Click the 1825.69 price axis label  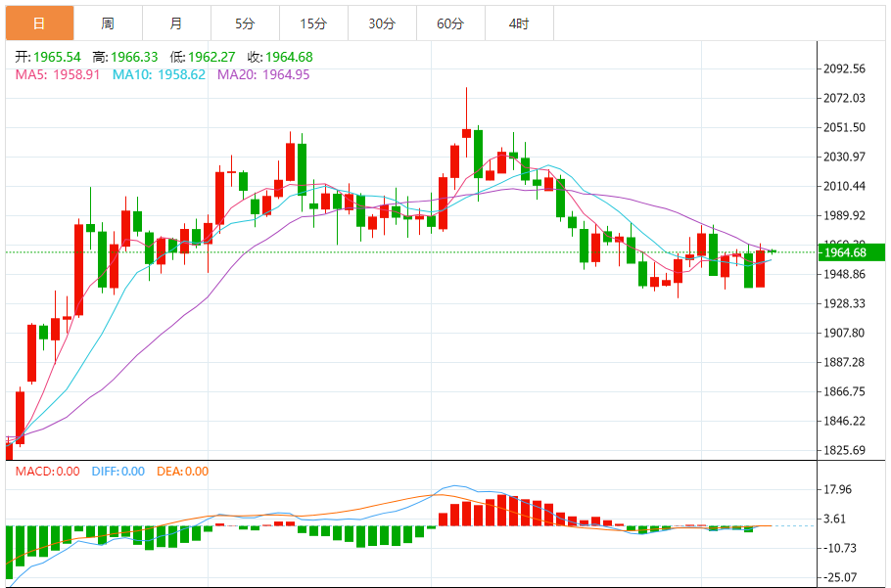(x=844, y=450)
